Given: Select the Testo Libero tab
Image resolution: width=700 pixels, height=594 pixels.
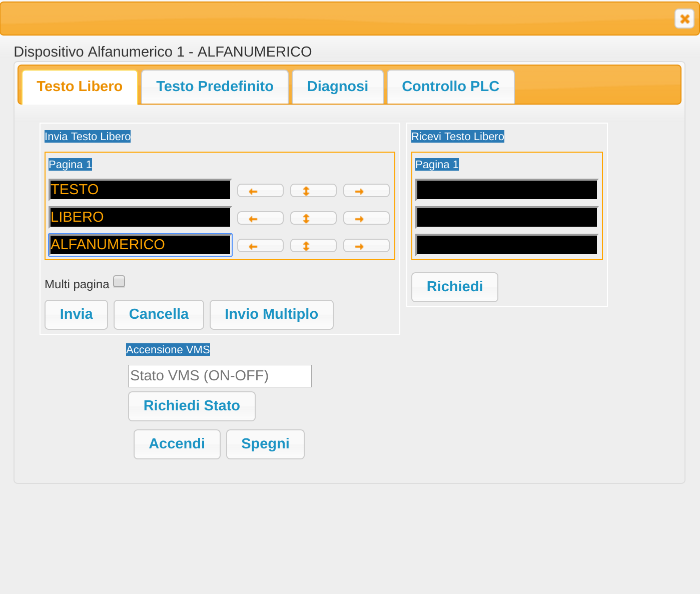Looking at the screenshot, I should (80, 87).
